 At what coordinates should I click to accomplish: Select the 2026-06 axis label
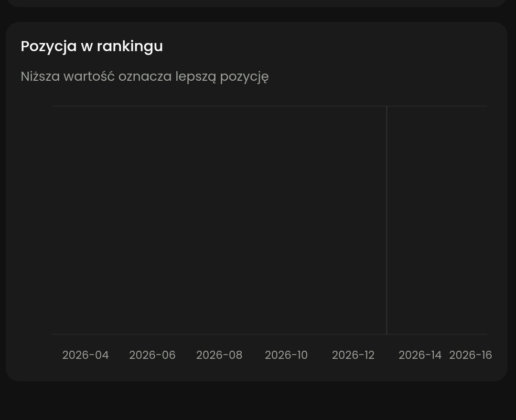[152, 355]
